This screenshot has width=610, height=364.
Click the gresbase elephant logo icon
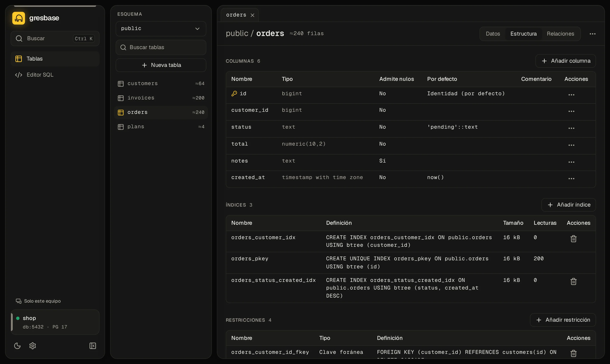coord(19,18)
